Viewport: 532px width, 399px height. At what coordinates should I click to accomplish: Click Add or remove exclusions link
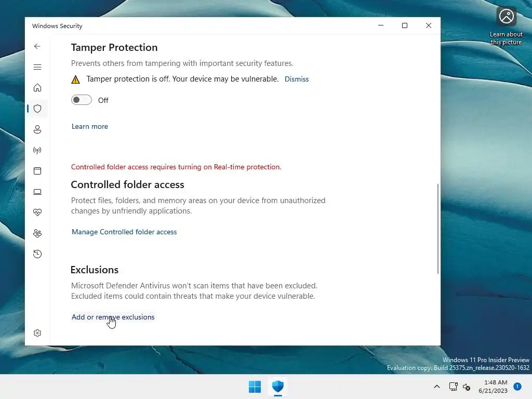[x=113, y=317]
